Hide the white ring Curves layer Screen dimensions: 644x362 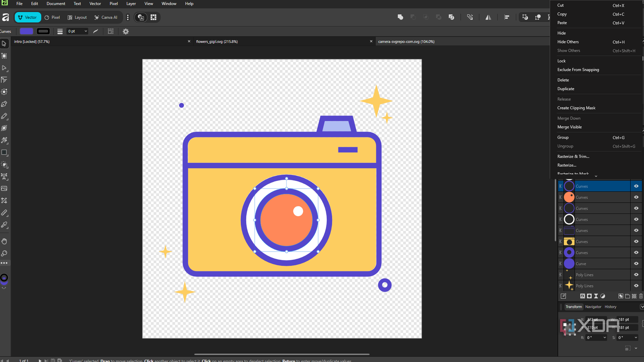[x=636, y=219]
